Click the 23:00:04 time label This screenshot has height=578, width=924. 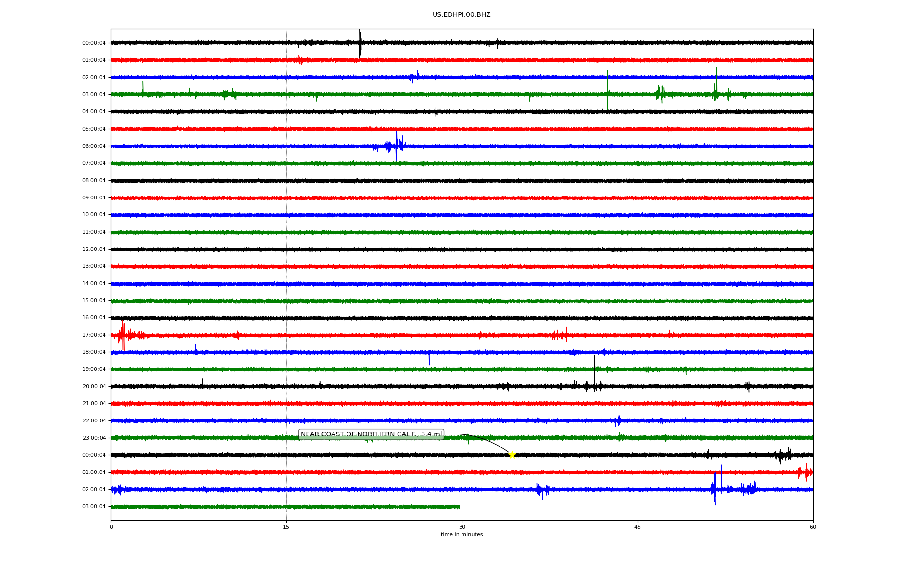(x=94, y=438)
